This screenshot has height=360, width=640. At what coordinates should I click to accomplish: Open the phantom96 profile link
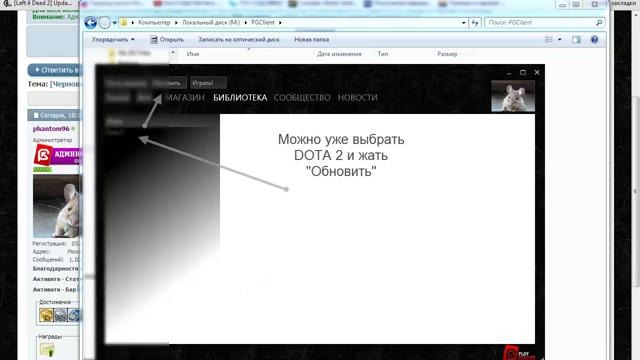tap(51, 129)
